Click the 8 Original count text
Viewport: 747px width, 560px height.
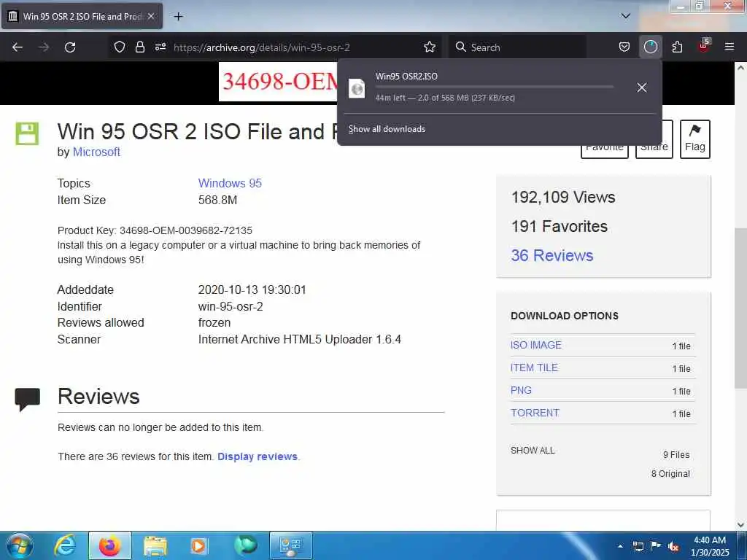pos(670,474)
